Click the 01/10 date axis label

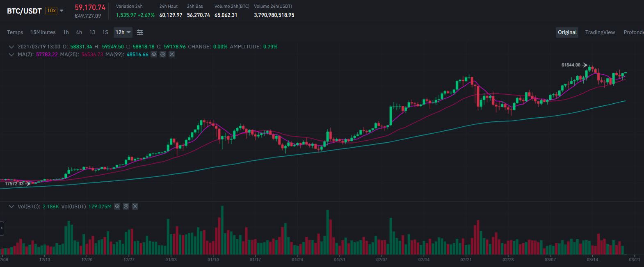click(213, 260)
